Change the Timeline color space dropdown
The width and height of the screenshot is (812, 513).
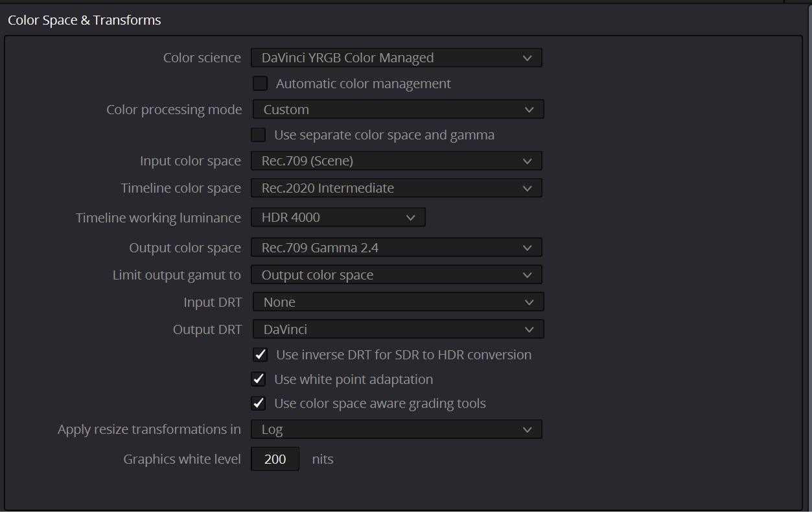coord(397,188)
